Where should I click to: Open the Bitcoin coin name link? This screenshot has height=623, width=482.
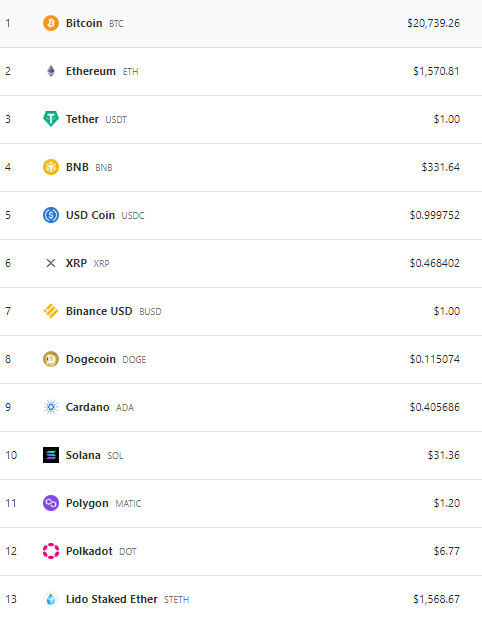(x=84, y=23)
